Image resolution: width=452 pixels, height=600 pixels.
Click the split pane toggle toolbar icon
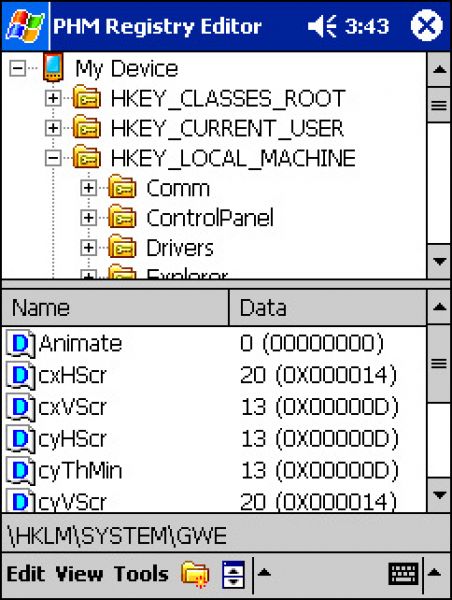(233, 574)
